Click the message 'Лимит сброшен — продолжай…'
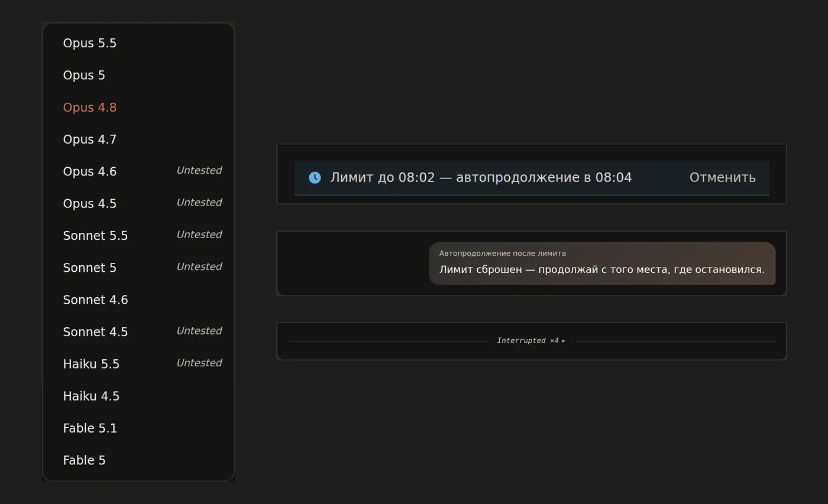This screenshot has height=504, width=828. [x=601, y=269]
